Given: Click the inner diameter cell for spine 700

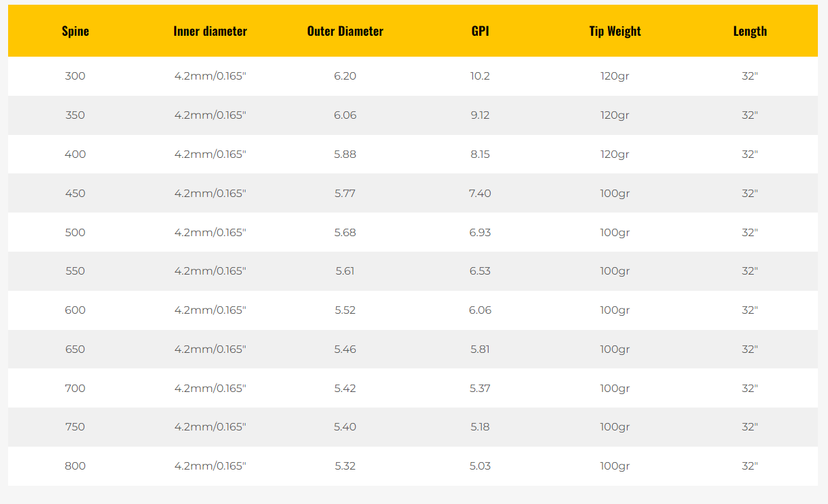Looking at the screenshot, I should point(210,389).
